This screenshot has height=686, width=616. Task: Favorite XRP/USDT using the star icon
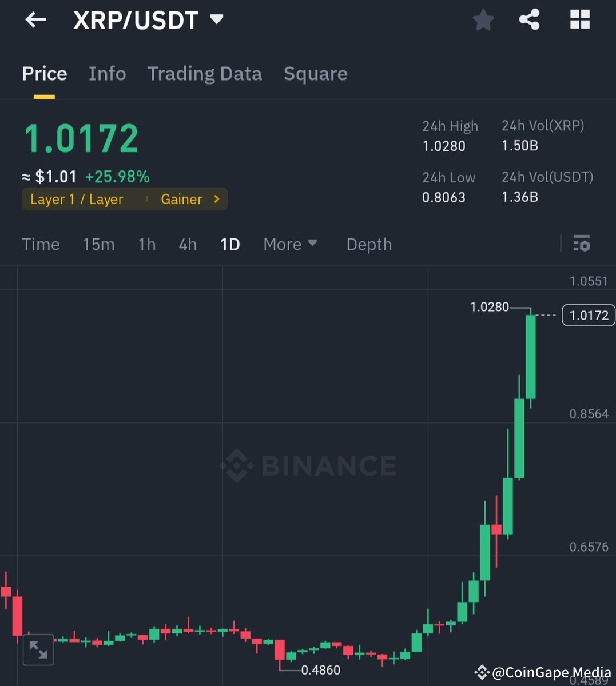[483, 19]
